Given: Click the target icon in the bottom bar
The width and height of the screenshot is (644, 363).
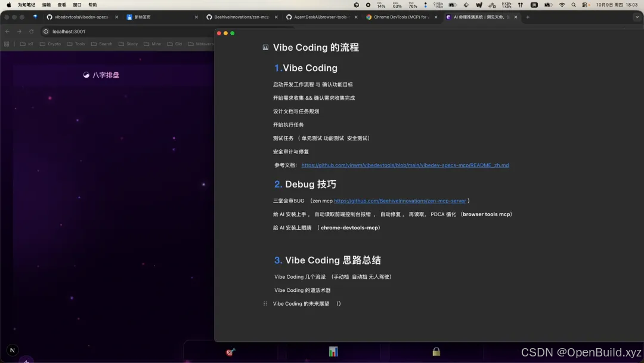Looking at the screenshot, I should 230,352.
